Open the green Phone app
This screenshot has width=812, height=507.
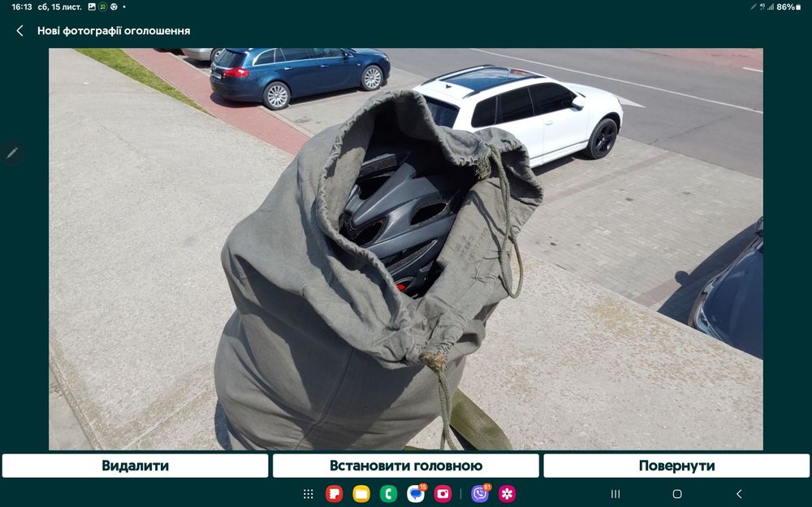(388, 494)
